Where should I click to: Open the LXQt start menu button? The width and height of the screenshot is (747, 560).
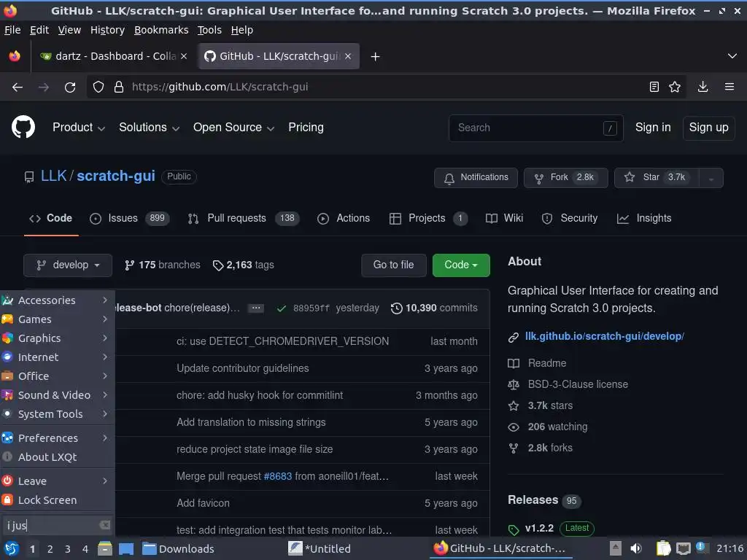(12, 548)
